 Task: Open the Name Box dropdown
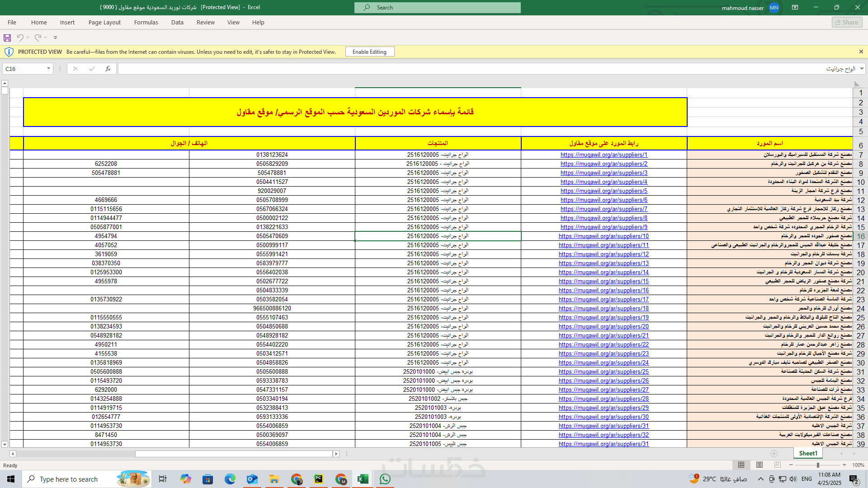(48, 69)
